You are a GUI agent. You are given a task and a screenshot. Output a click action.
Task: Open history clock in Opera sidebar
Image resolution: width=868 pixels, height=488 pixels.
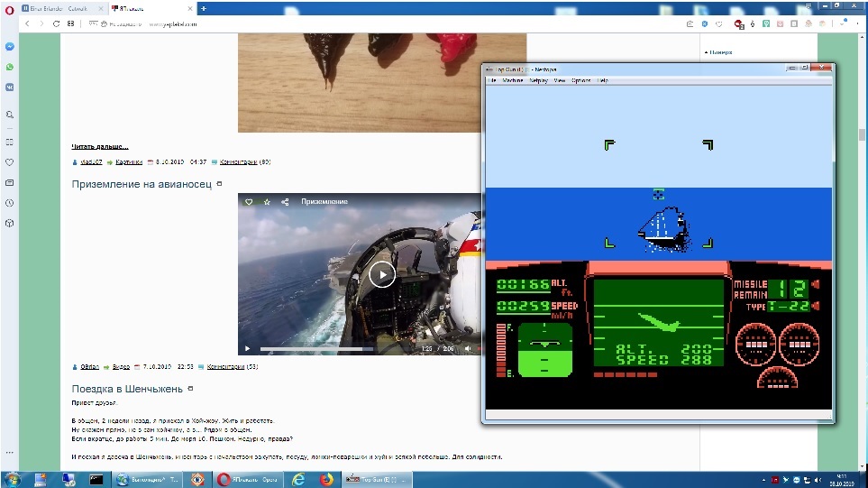click(9, 203)
